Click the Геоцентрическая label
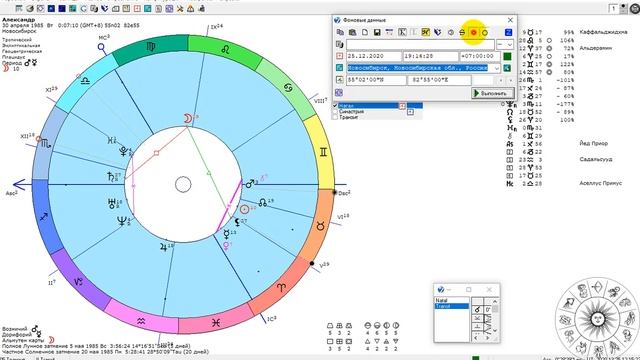 tap(22, 51)
